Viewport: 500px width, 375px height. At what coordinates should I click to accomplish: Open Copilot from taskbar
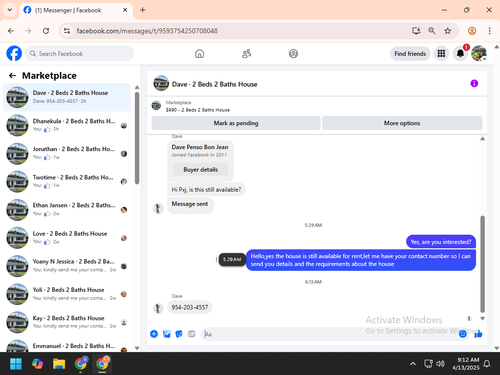37,364
